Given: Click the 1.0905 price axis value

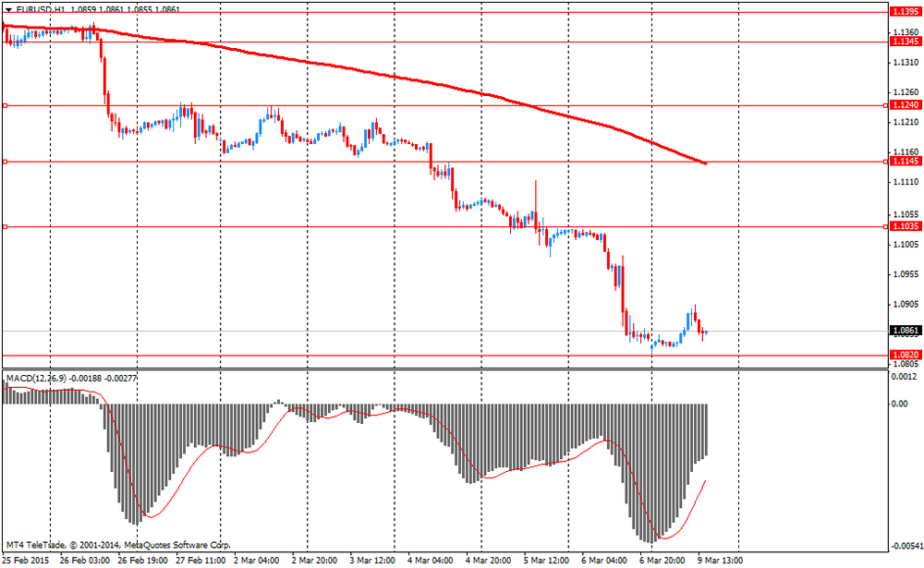Looking at the screenshot, I should 906,305.
